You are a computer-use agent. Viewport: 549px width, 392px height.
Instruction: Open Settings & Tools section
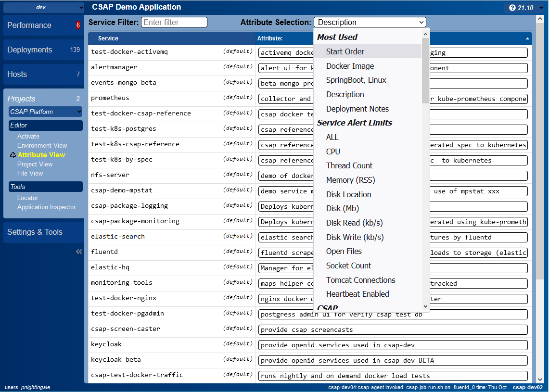pyautogui.click(x=44, y=232)
